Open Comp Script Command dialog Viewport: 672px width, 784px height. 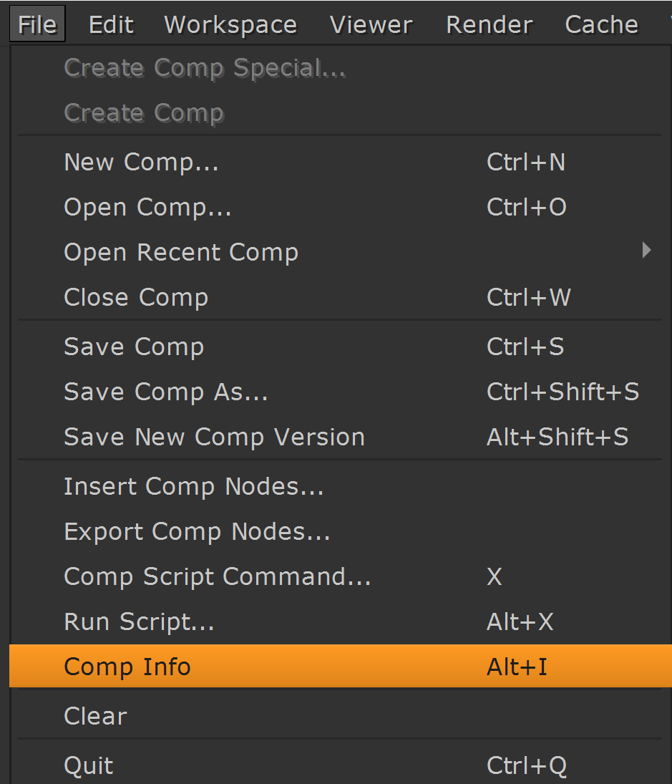(x=218, y=577)
